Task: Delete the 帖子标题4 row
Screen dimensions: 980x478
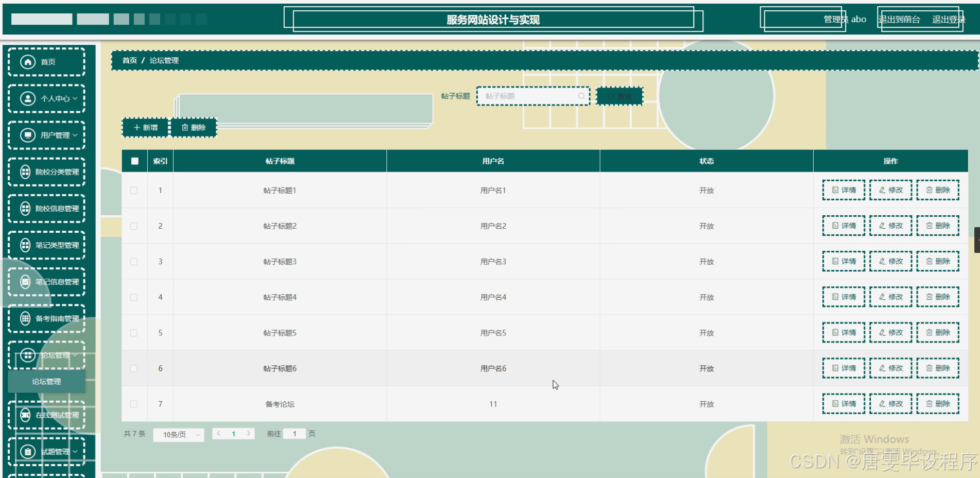Action: pos(937,297)
